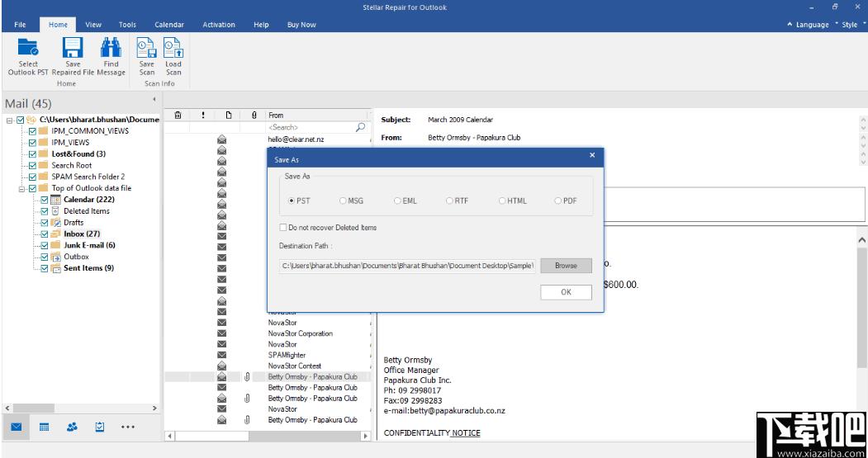
Task: Open Activation tab
Action: tap(219, 24)
